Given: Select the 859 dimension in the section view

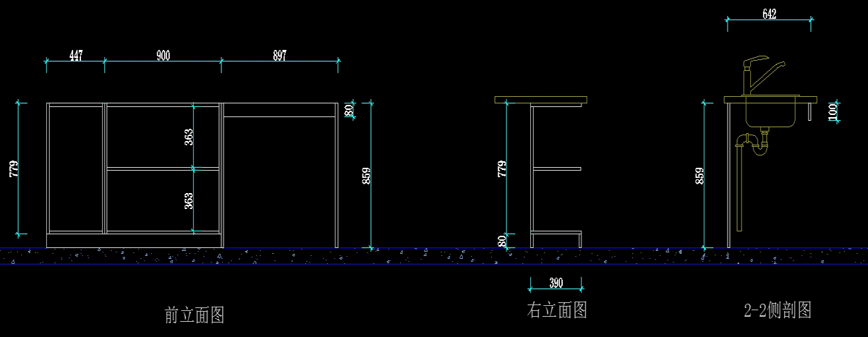Looking at the screenshot, I should click(699, 176).
